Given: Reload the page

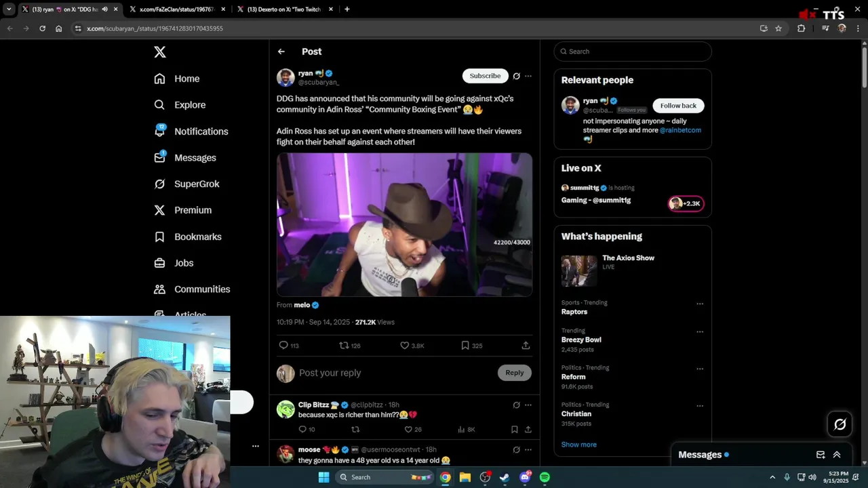Looking at the screenshot, I should click(42, 28).
